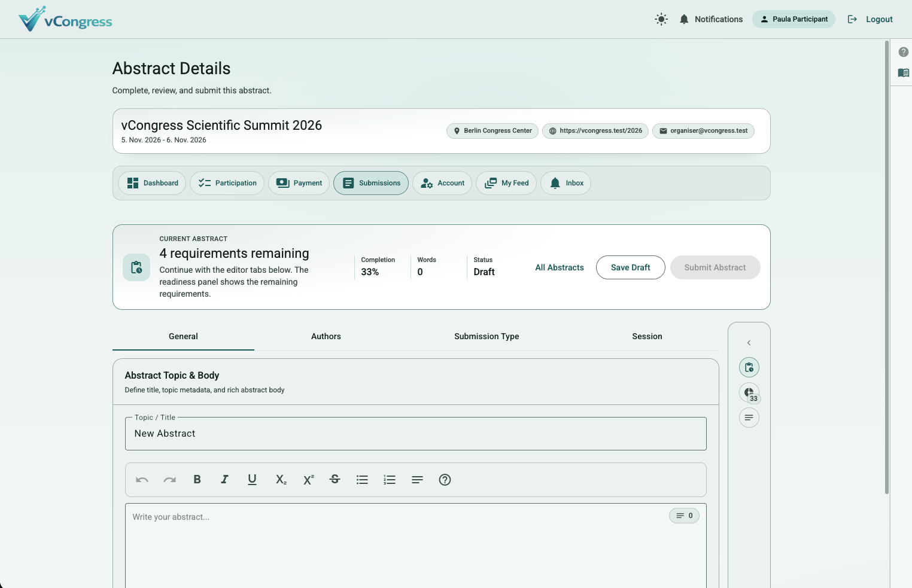Open the https://vcongress.test/2026 website chip
Screen dimensions: 912x588
pyautogui.click(x=595, y=131)
